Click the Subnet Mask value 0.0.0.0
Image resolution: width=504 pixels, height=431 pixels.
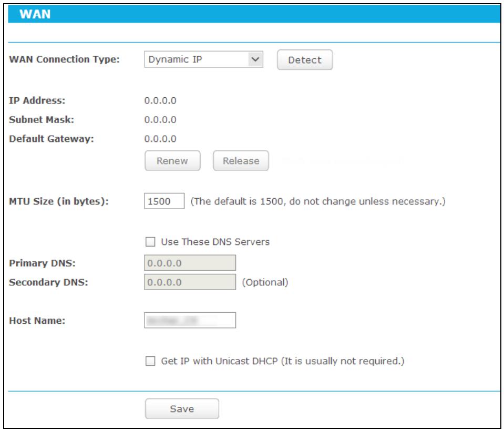click(160, 120)
